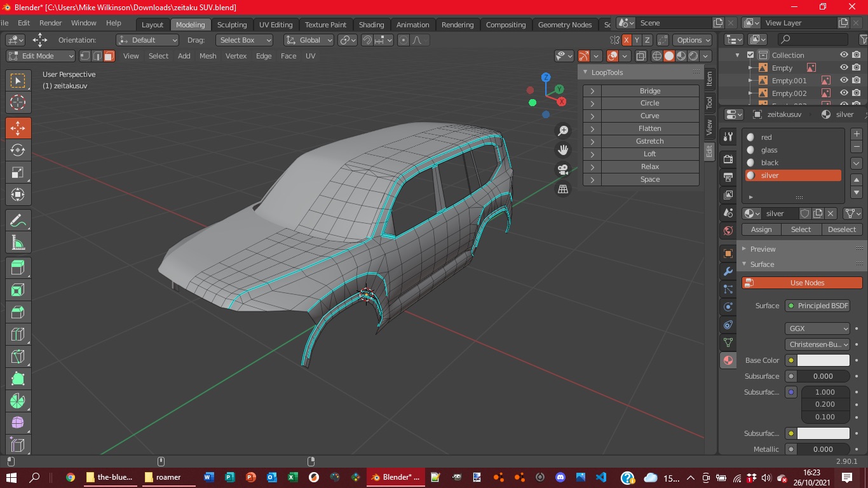The height and width of the screenshot is (488, 868).
Task: Open the Mesh menu
Action: 208,56
